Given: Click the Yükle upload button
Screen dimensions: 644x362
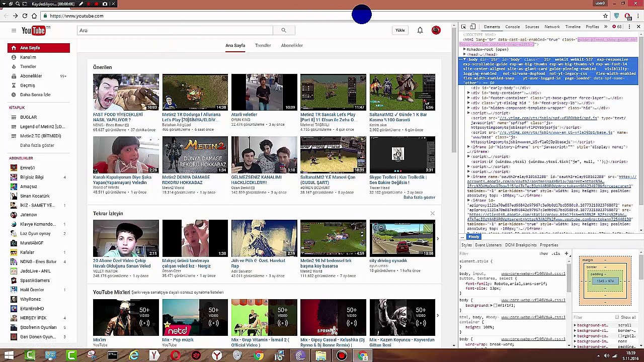Looking at the screenshot, I should [400, 31].
